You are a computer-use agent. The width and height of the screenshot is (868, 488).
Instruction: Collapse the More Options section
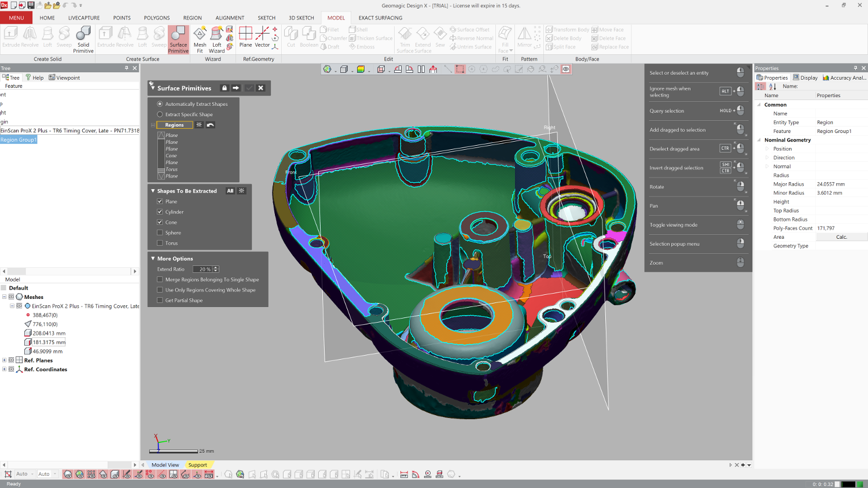(153, 258)
